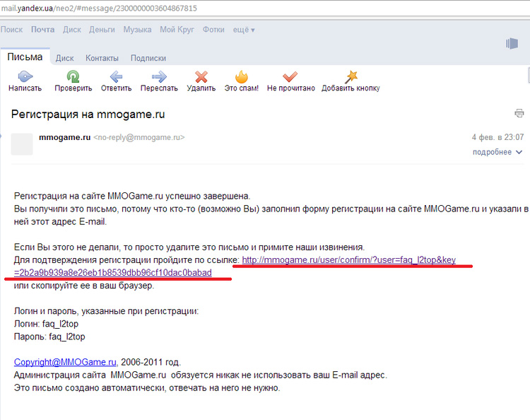Click the Переслать forward icon
530x420 pixels.
pyautogui.click(x=159, y=76)
